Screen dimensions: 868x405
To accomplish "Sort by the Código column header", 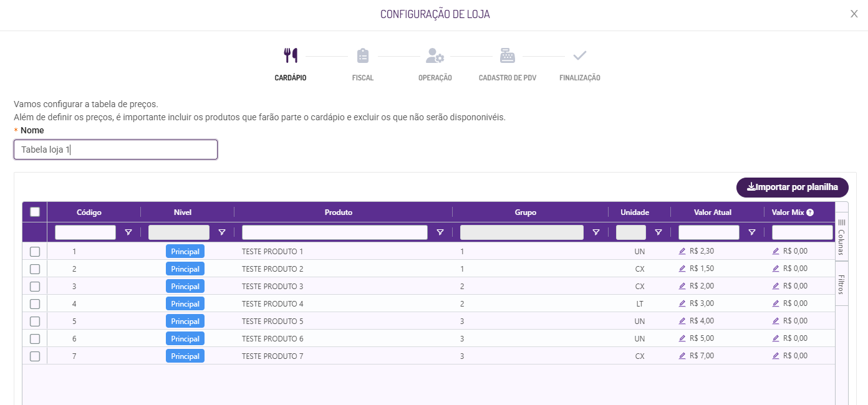I will tap(89, 212).
